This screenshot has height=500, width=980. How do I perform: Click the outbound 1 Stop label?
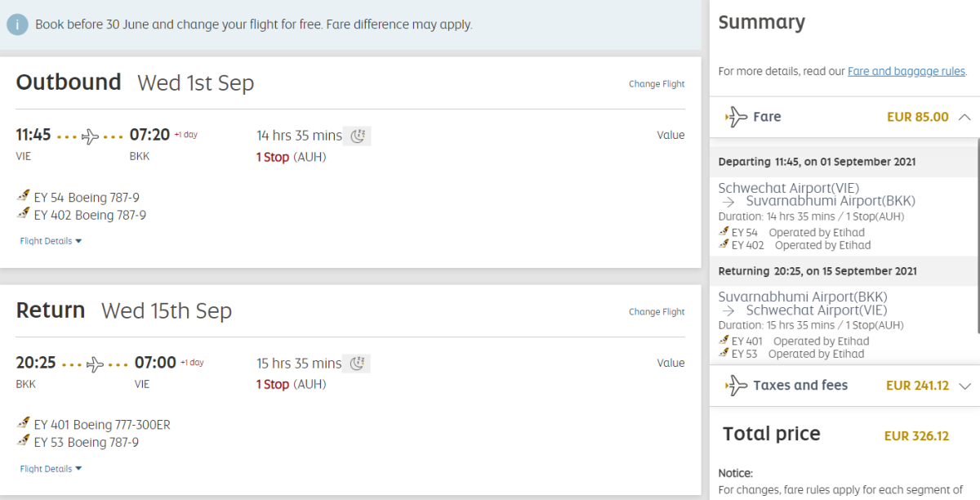[273, 157]
